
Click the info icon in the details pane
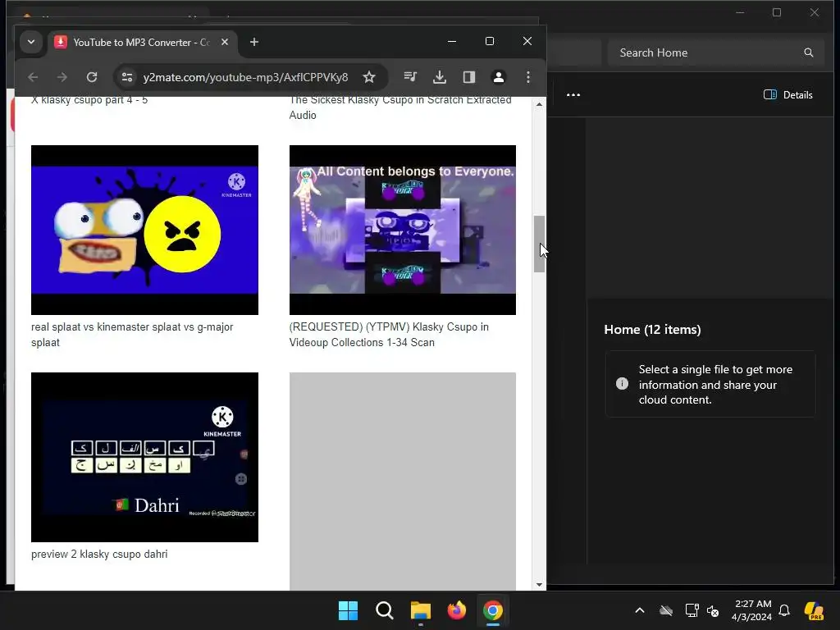622,384
